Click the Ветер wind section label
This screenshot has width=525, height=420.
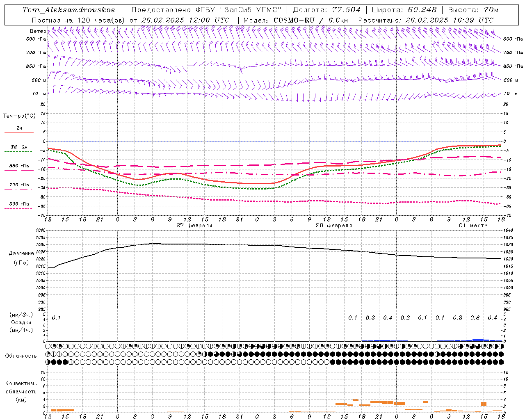click(38, 31)
